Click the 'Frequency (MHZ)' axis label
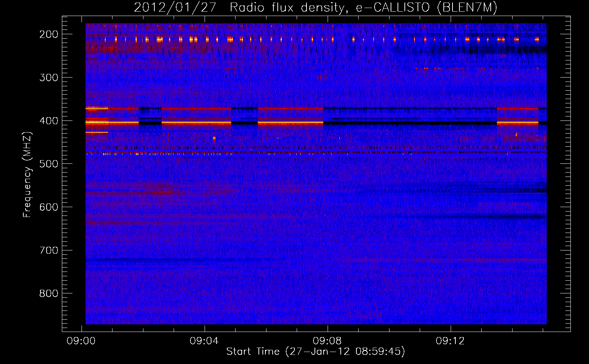 coord(27,174)
